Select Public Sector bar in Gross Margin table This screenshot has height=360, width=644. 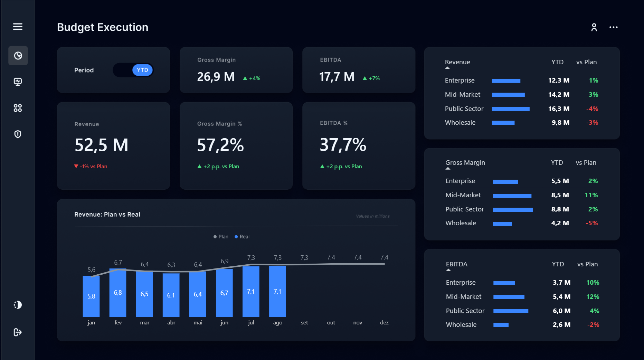513,210
